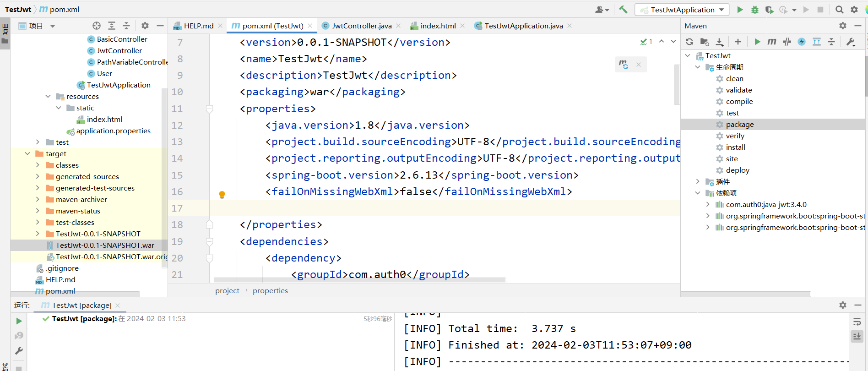Viewport: 868px width, 371px height.
Task: Click the 'project' breadcrumb
Action: coord(227,290)
